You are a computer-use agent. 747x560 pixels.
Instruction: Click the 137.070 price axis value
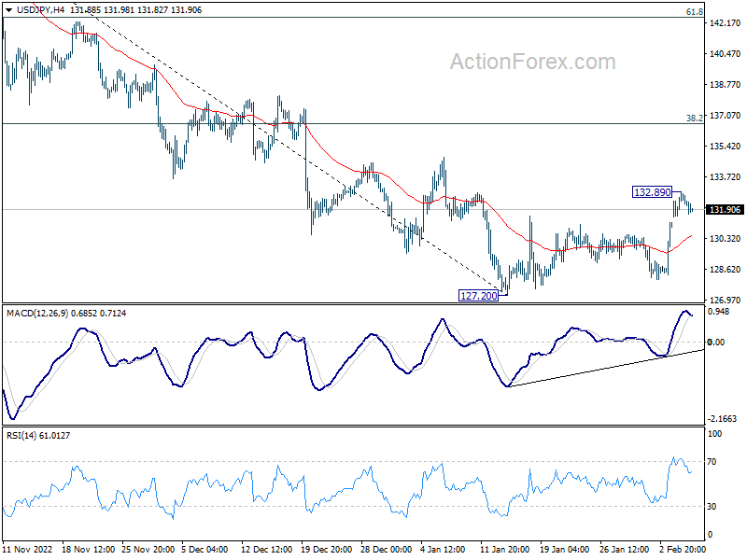pyautogui.click(x=726, y=116)
